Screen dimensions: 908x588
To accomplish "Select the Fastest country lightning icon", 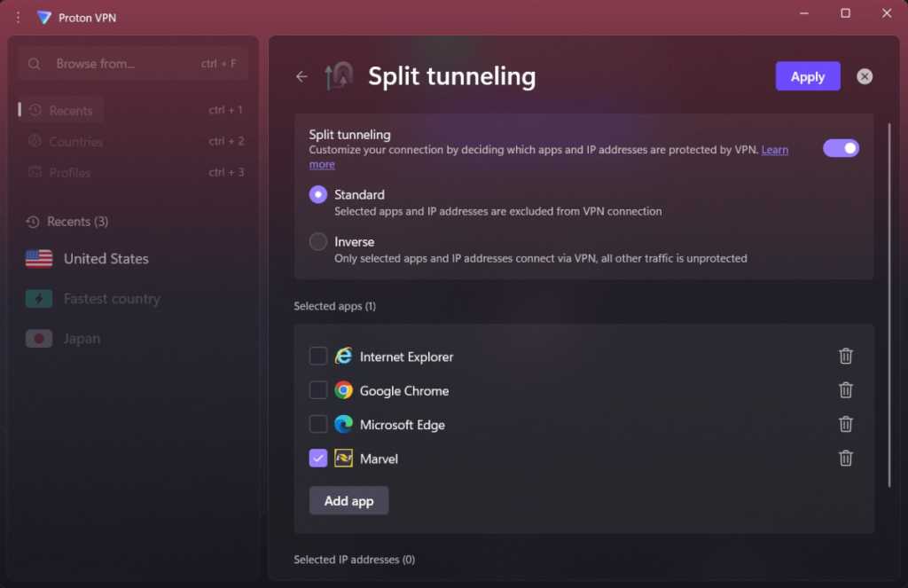I will 39,299.
